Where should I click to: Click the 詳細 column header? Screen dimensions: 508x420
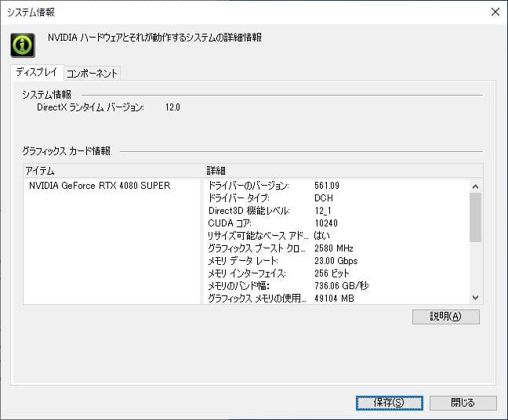coord(343,171)
